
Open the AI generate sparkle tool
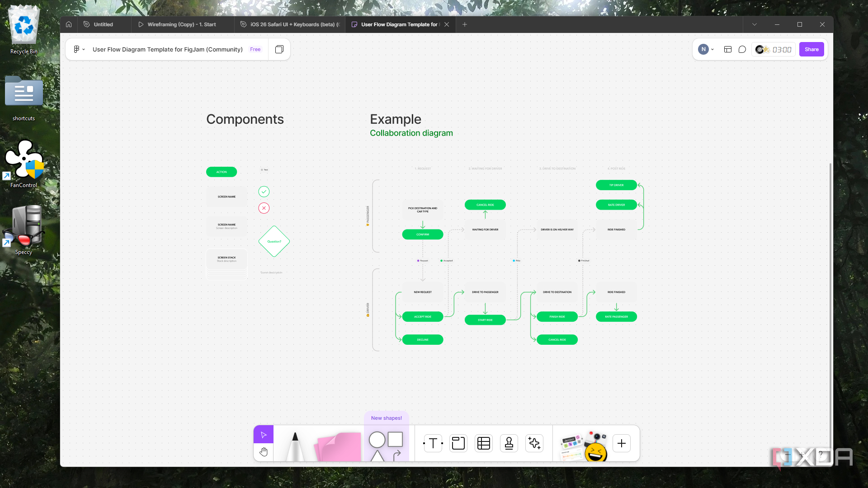click(x=534, y=443)
